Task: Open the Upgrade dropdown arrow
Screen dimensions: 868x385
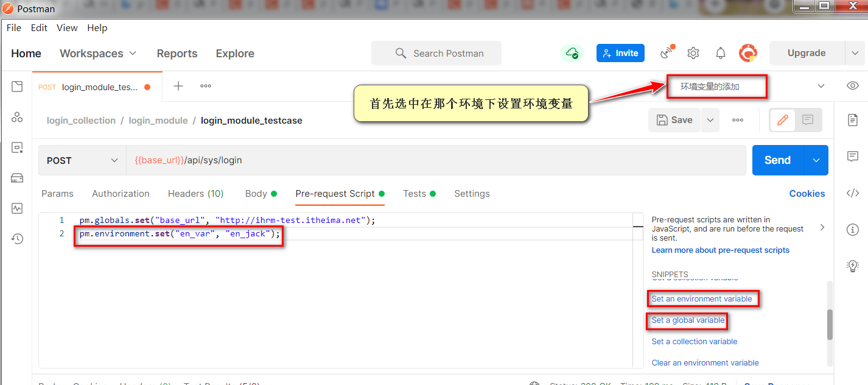Action: pos(854,53)
